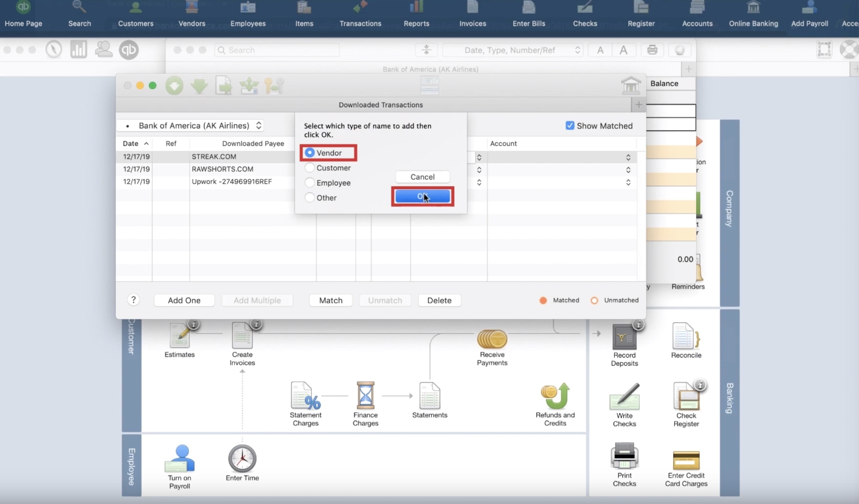Image resolution: width=859 pixels, height=504 pixels.
Task: Open the Employees center
Action: [x=248, y=14]
